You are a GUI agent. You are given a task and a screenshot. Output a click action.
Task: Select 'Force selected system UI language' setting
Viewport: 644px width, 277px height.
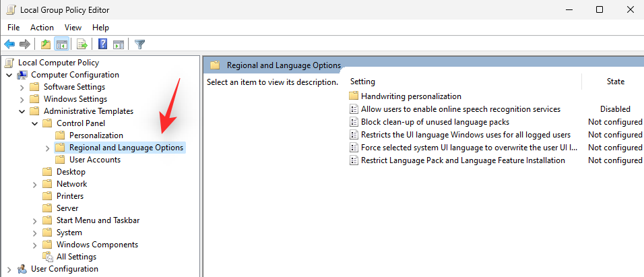click(470, 148)
